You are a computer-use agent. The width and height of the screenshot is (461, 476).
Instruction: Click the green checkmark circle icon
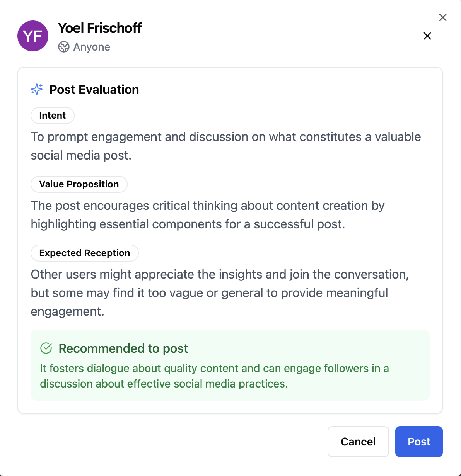[46, 348]
